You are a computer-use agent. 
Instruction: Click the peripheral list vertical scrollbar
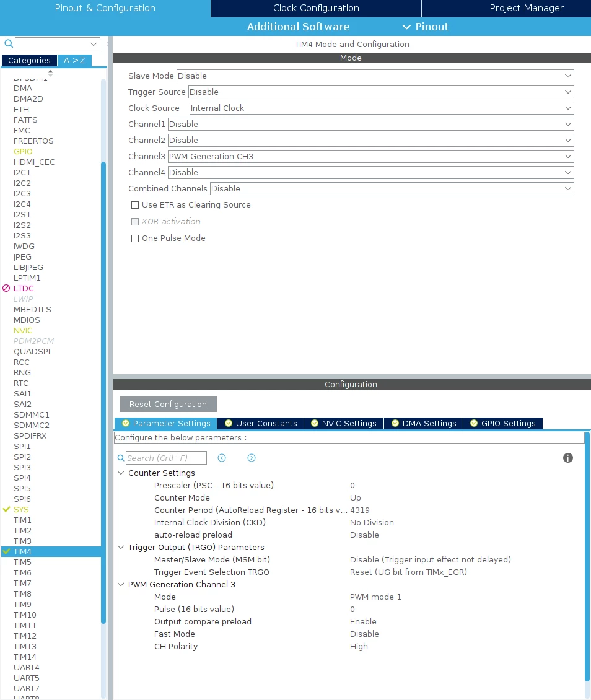(x=103, y=393)
